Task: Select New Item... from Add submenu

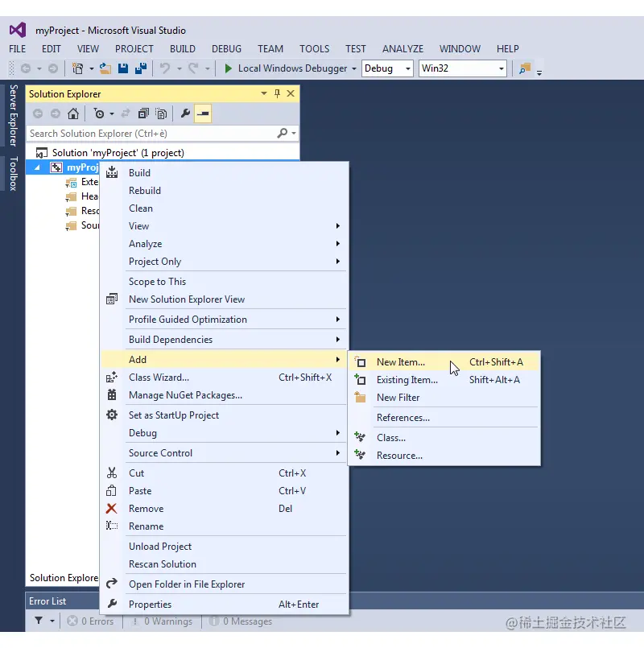Action: pyautogui.click(x=444, y=362)
